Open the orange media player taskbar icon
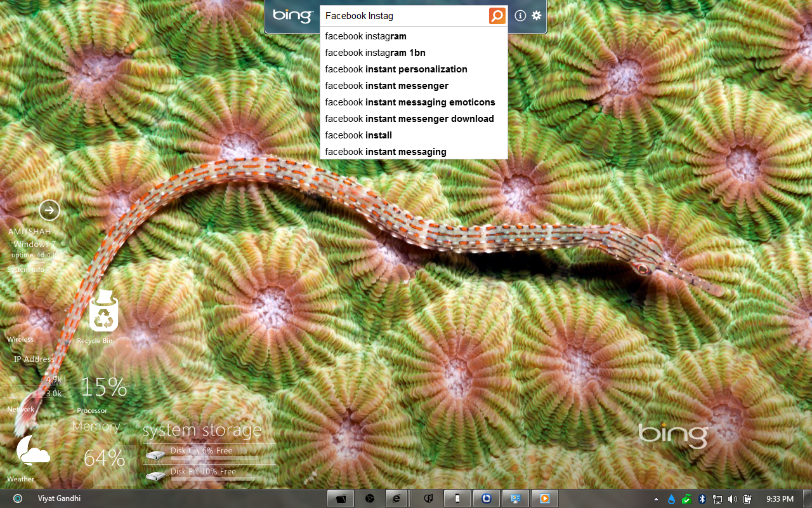The width and height of the screenshot is (812, 508). click(x=544, y=498)
